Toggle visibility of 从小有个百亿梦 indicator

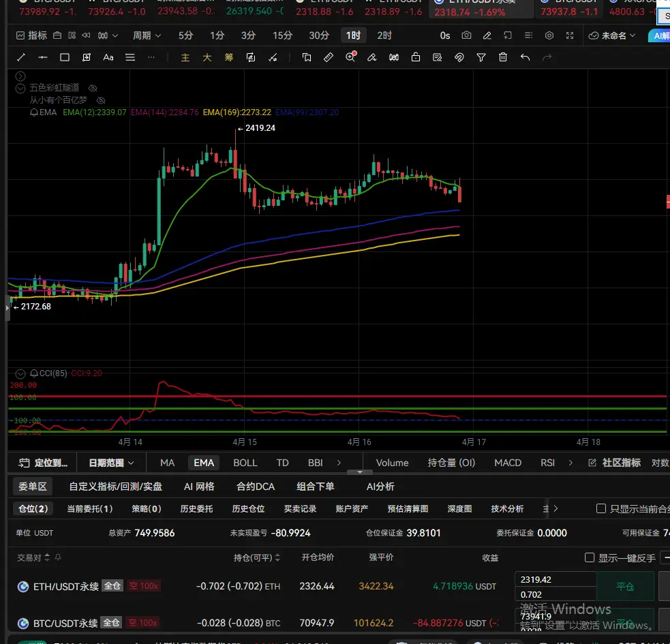point(101,100)
